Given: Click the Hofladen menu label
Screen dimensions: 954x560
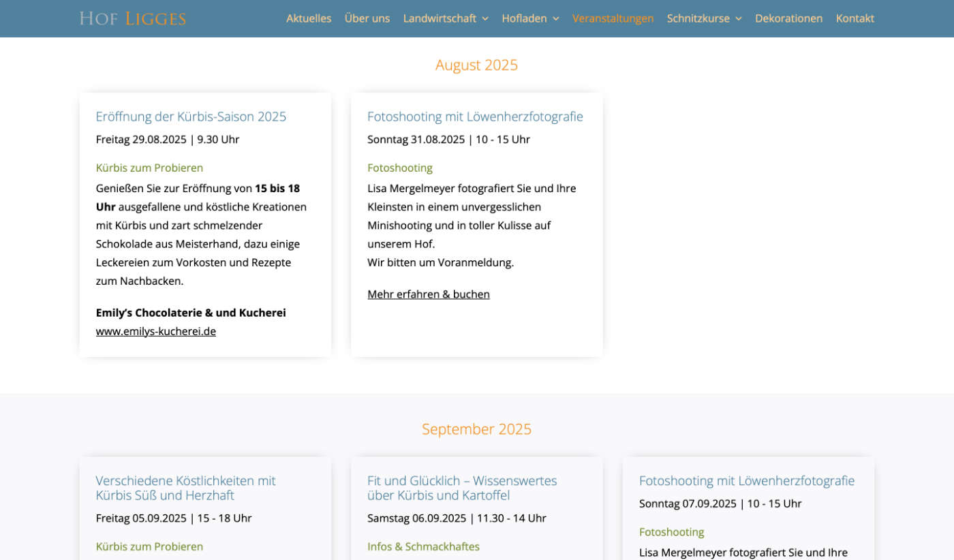Looking at the screenshot, I should point(524,18).
